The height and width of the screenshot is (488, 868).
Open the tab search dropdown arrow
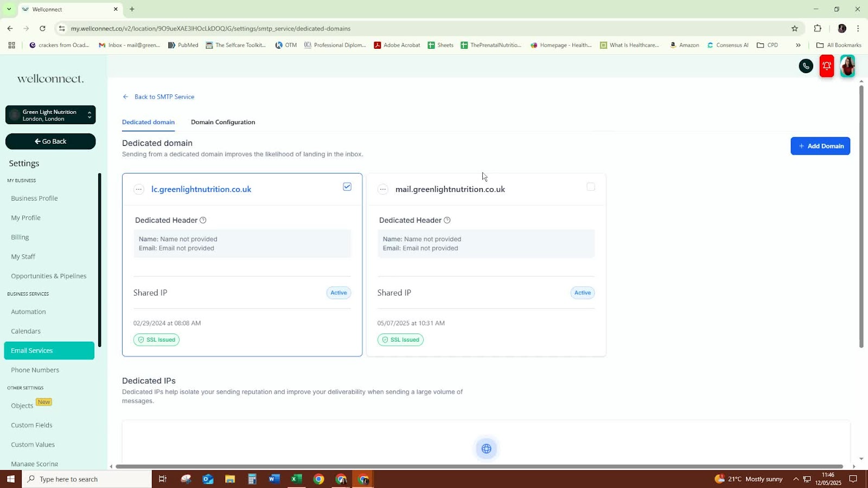(x=9, y=9)
